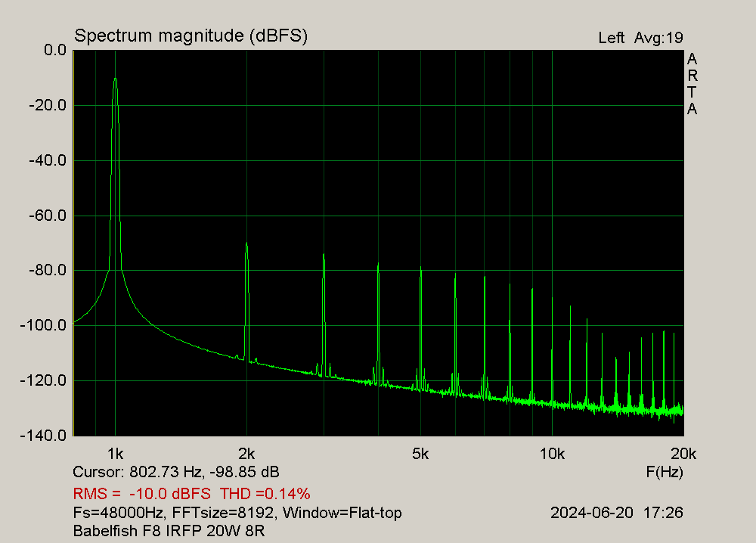Screen dimensions: 756x543
Task: Click the 1k frequency axis label
Action: tap(115, 454)
